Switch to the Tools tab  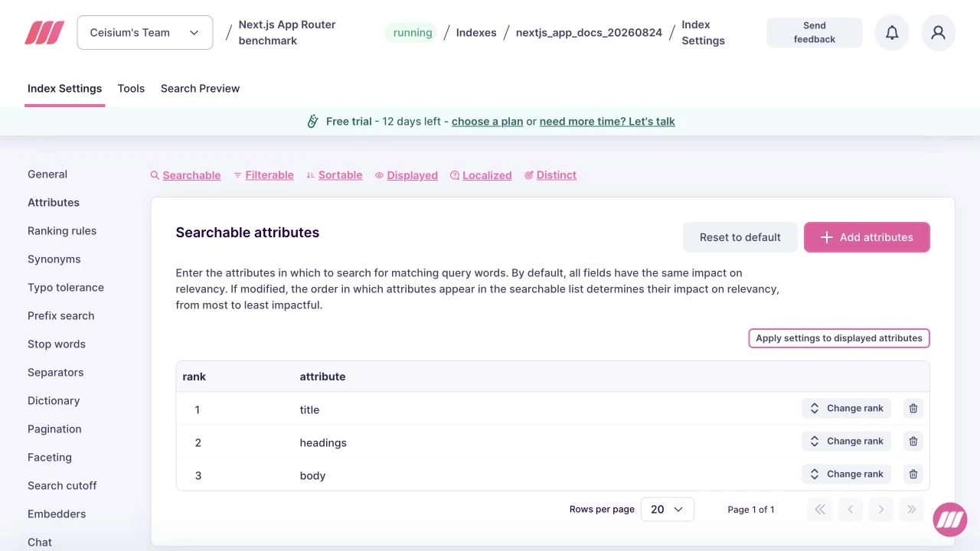click(x=131, y=89)
